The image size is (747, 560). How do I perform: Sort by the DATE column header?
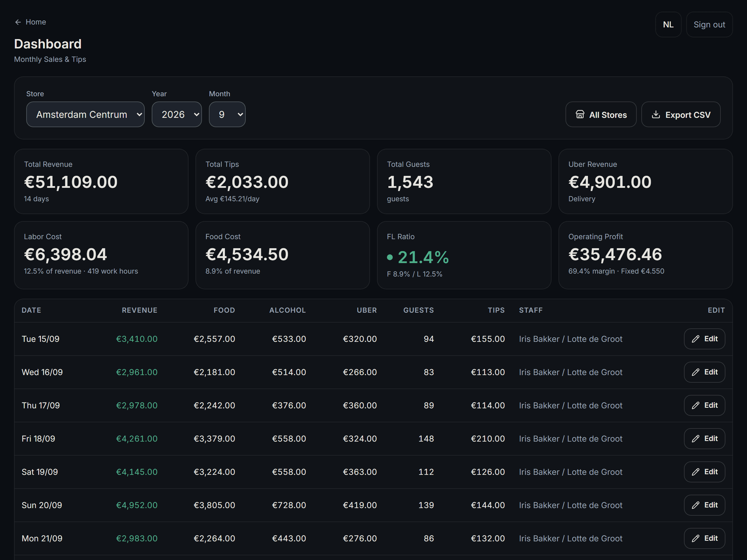[32, 310]
